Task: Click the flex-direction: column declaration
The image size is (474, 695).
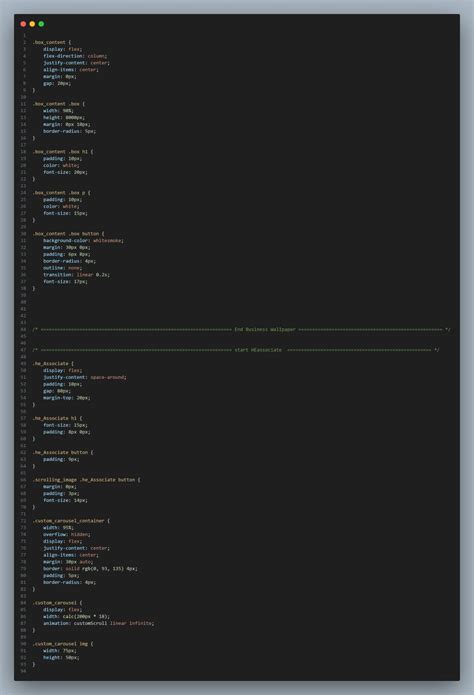Action: click(75, 56)
